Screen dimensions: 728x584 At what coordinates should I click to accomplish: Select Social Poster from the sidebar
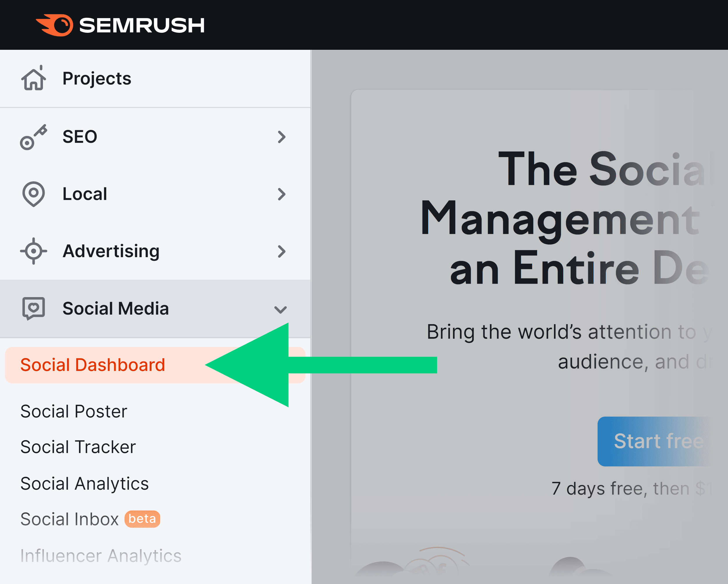pyautogui.click(x=74, y=411)
